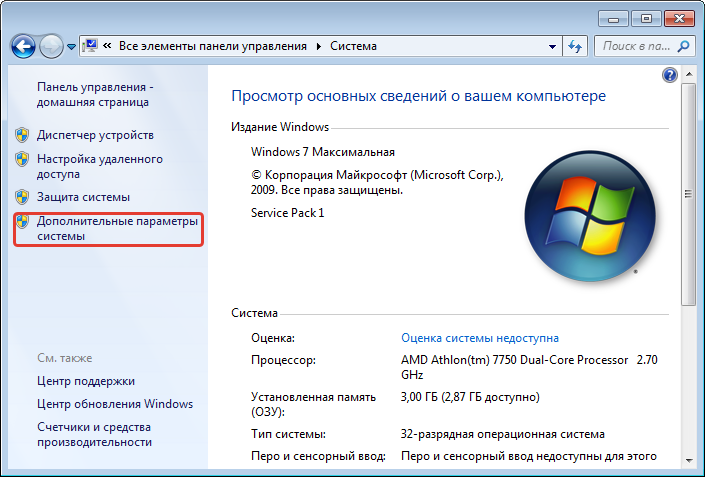Select 'Все элементы панели управления' breadcrumb
705x477 pixels.
[x=213, y=46]
